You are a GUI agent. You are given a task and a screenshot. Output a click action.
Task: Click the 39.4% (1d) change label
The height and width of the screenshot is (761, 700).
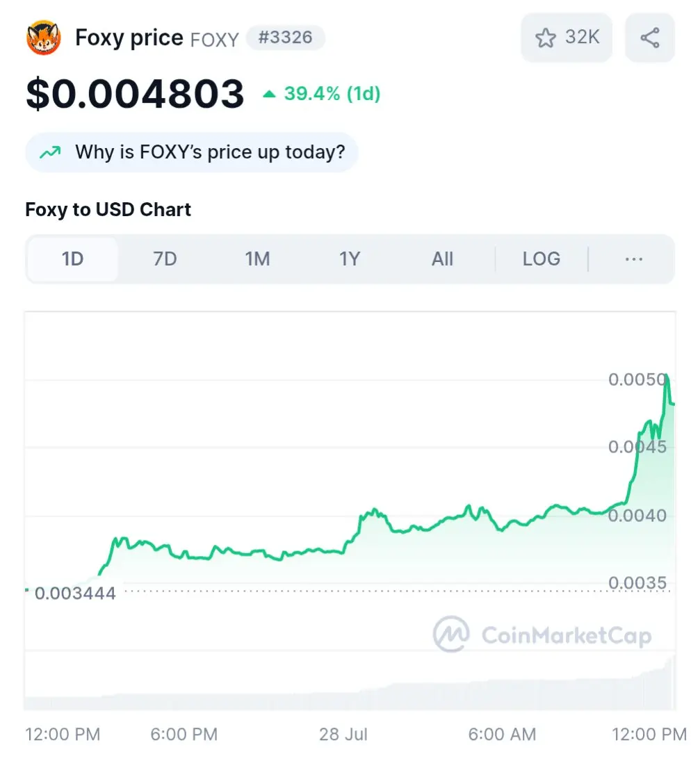coord(332,94)
